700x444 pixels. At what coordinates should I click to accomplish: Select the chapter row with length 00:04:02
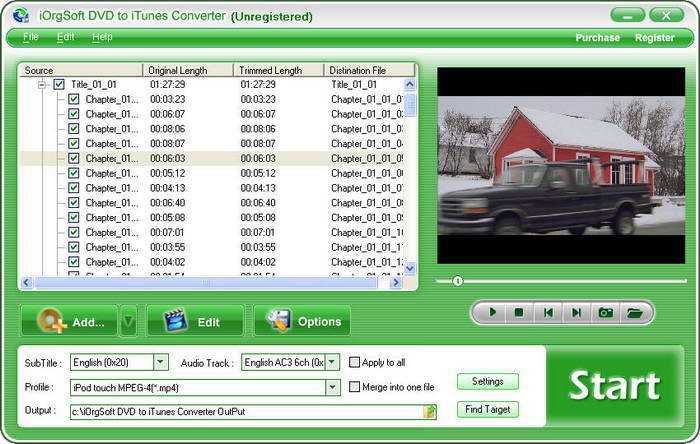tap(212, 262)
